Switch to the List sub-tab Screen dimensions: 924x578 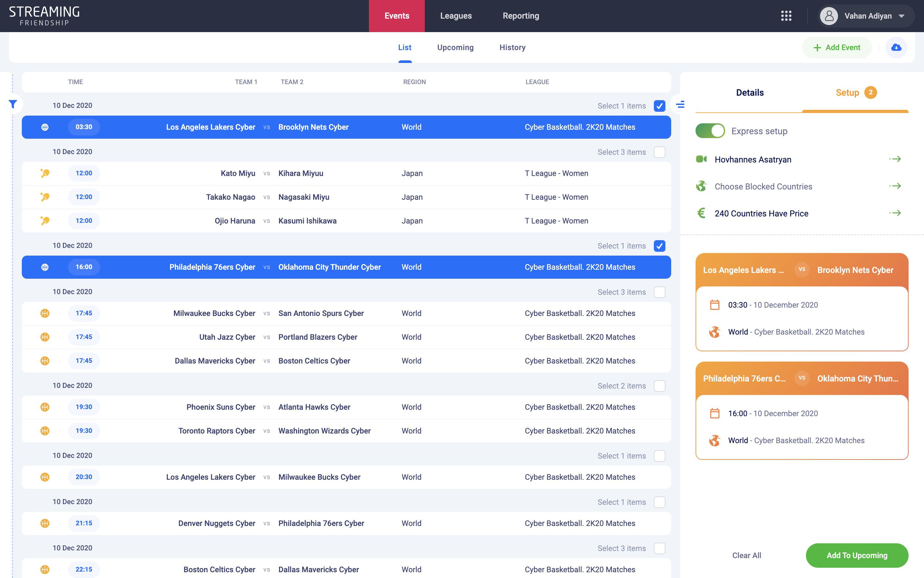(x=405, y=48)
